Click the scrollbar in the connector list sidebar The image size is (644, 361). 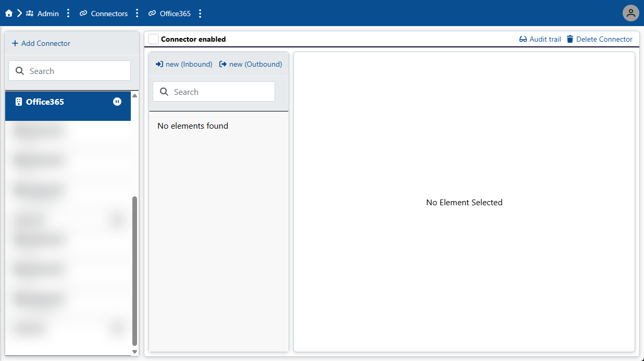coord(134,271)
